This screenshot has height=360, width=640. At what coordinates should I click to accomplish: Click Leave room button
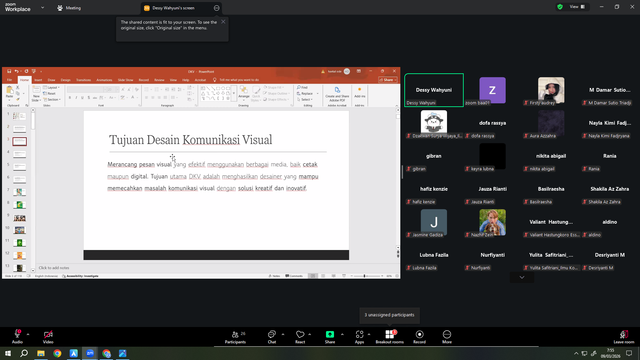(624, 337)
